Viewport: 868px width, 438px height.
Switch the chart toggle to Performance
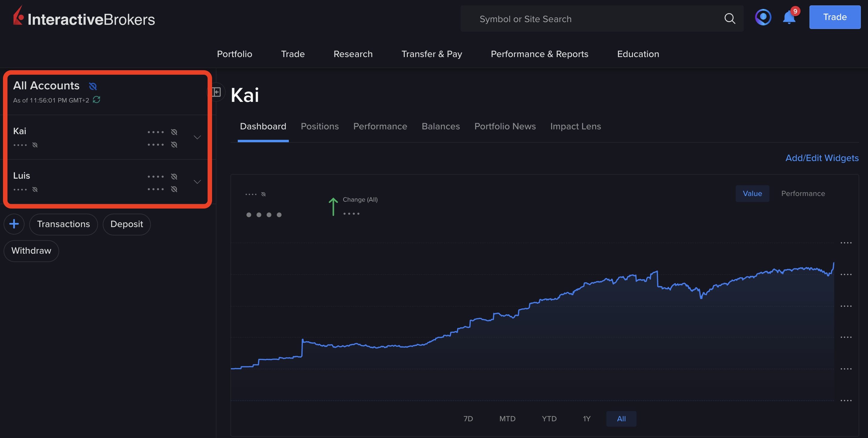803,193
